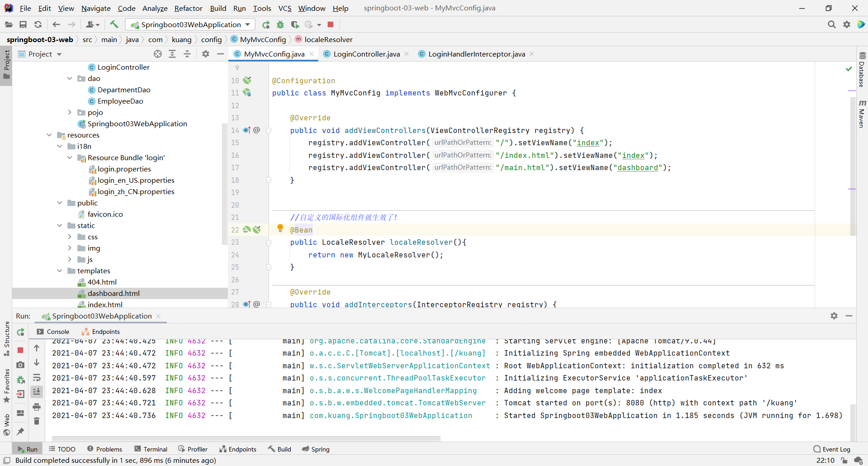Image resolution: width=868 pixels, height=466 pixels.
Task: Stop the application using top toolbar red square
Action: (x=330, y=24)
